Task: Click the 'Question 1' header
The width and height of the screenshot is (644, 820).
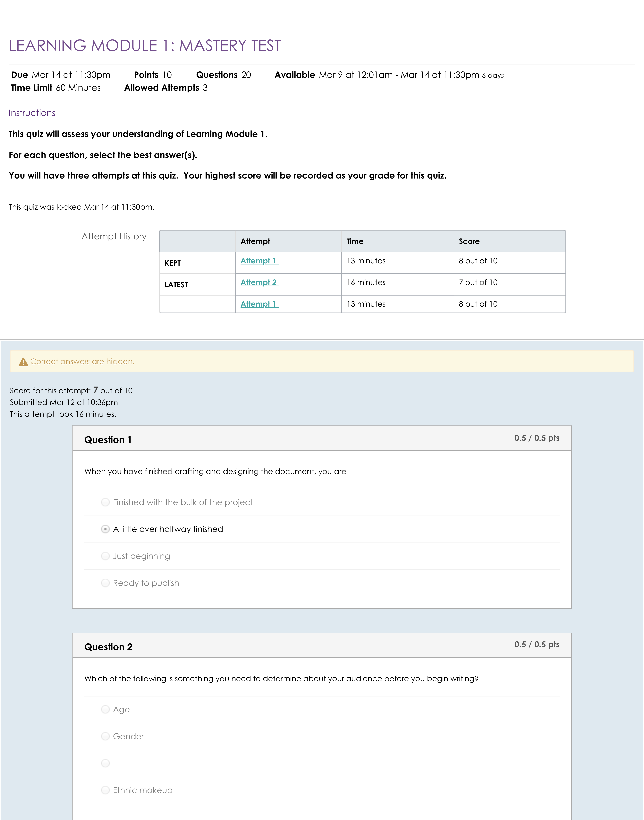Action: click(x=108, y=440)
